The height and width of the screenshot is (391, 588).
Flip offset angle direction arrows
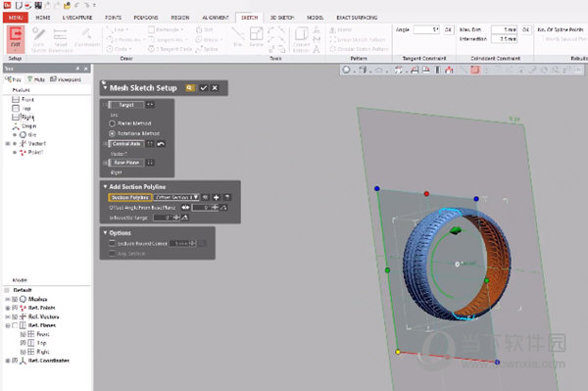[185, 208]
